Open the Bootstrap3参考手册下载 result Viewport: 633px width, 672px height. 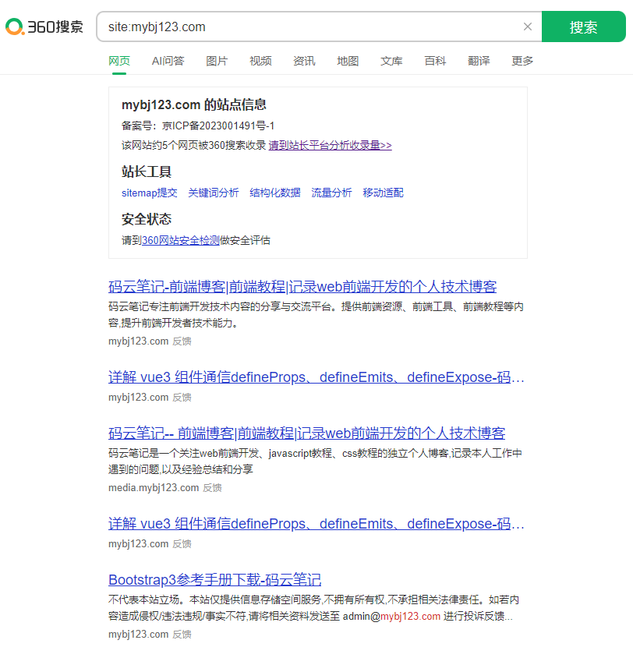coord(214,579)
